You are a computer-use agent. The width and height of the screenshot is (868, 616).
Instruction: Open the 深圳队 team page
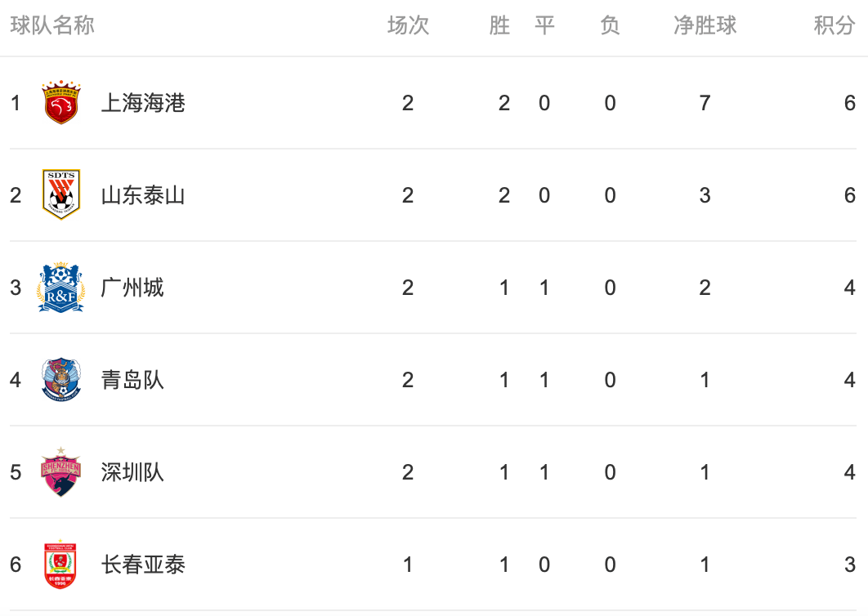click(x=132, y=472)
